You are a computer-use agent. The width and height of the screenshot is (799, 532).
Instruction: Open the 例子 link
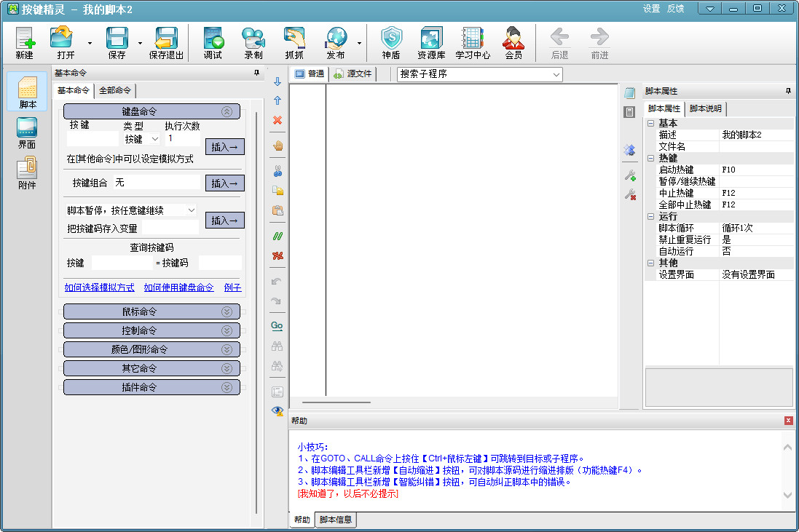coord(233,287)
